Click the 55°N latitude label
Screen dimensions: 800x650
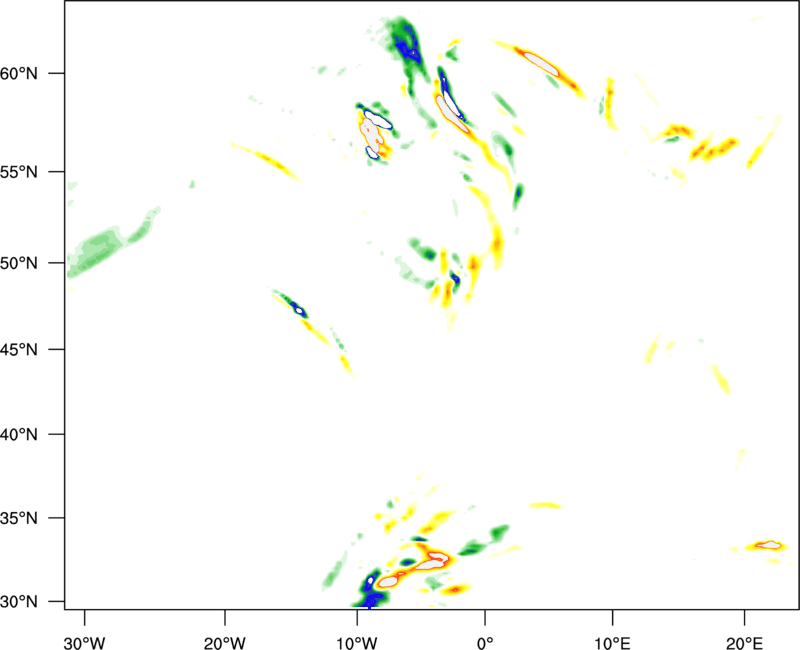coord(19,172)
